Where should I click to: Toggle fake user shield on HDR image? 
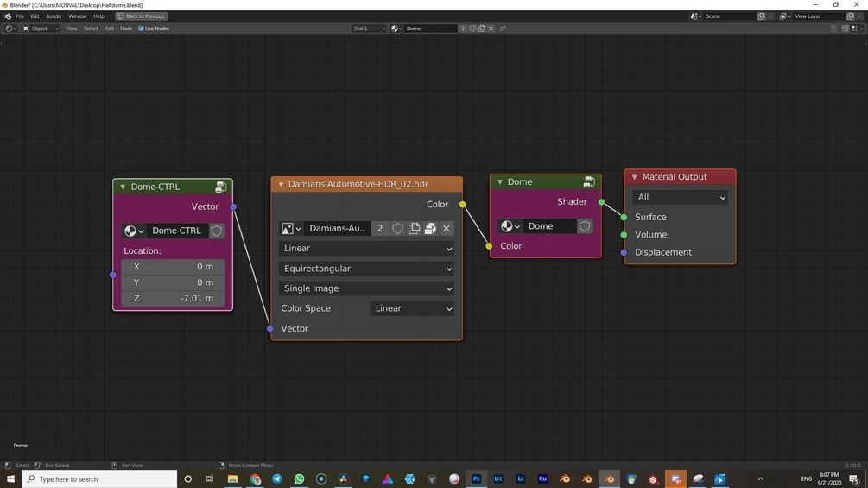click(x=397, y=229)
